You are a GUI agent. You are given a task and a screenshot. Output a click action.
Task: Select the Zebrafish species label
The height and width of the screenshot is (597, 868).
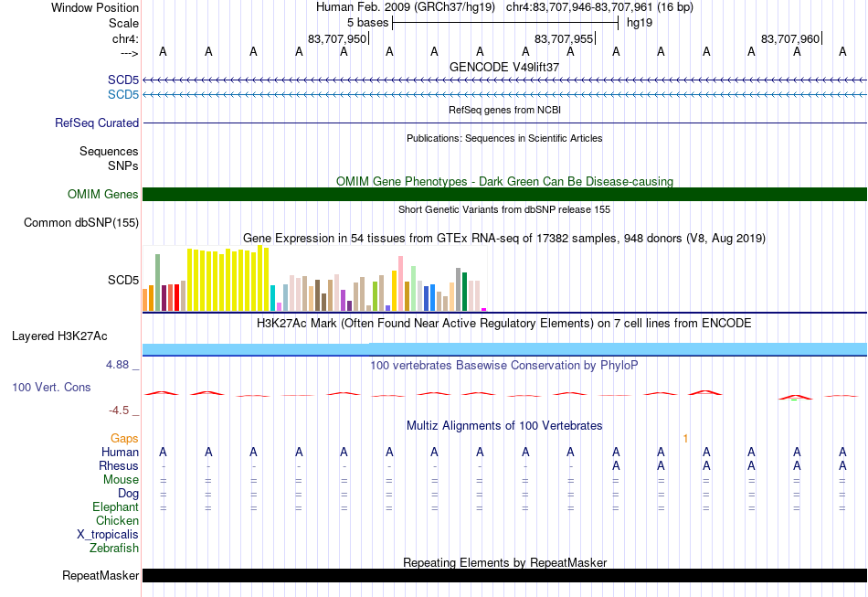click(114, 548)
